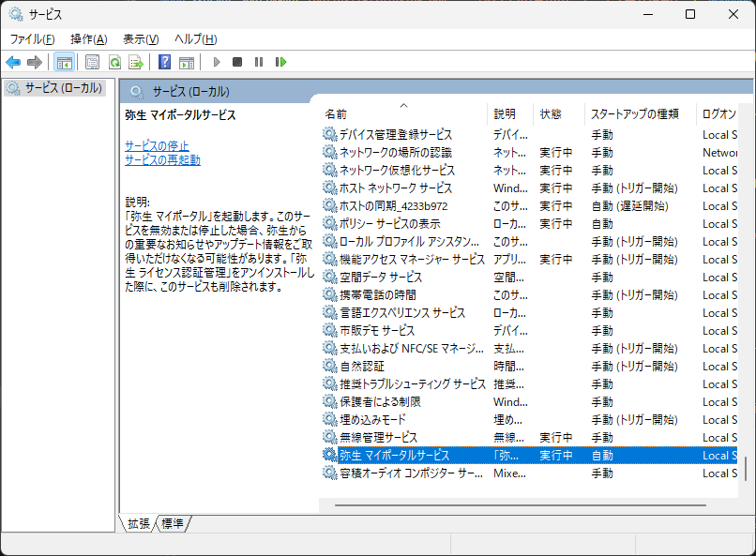This screenshot has width=756, height=556.
Task: Click the horizontal scrollbar of the list
Action: 521,505
